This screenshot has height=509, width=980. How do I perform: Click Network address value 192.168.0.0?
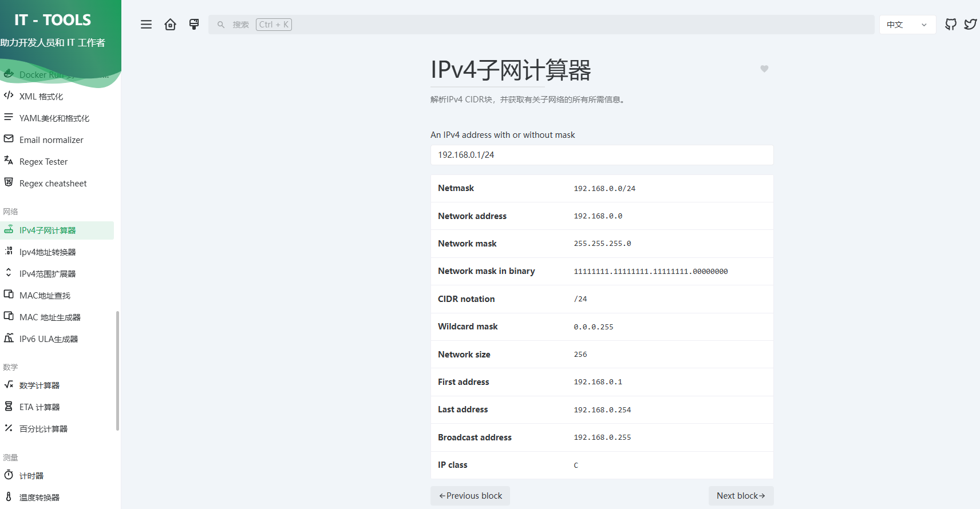point(598,216)
